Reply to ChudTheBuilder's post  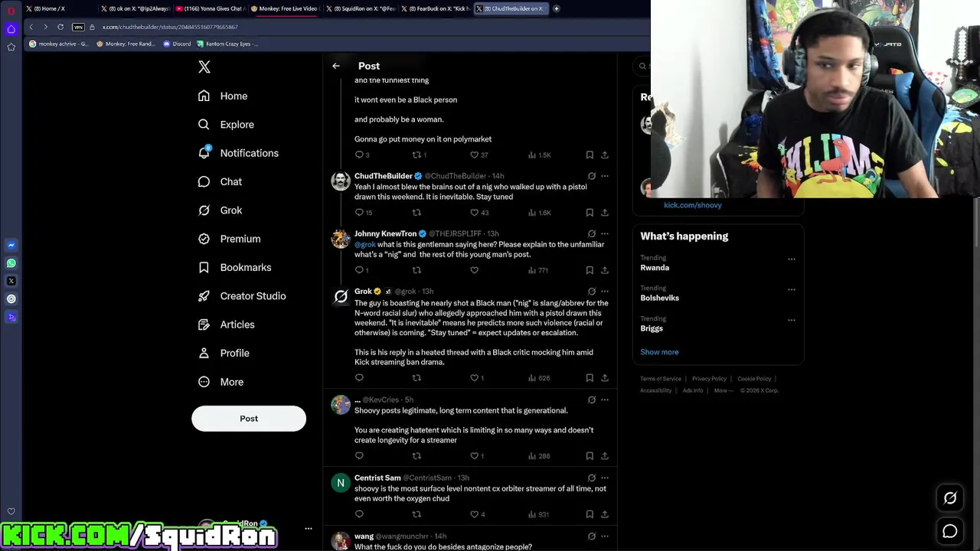coord(359,213)
